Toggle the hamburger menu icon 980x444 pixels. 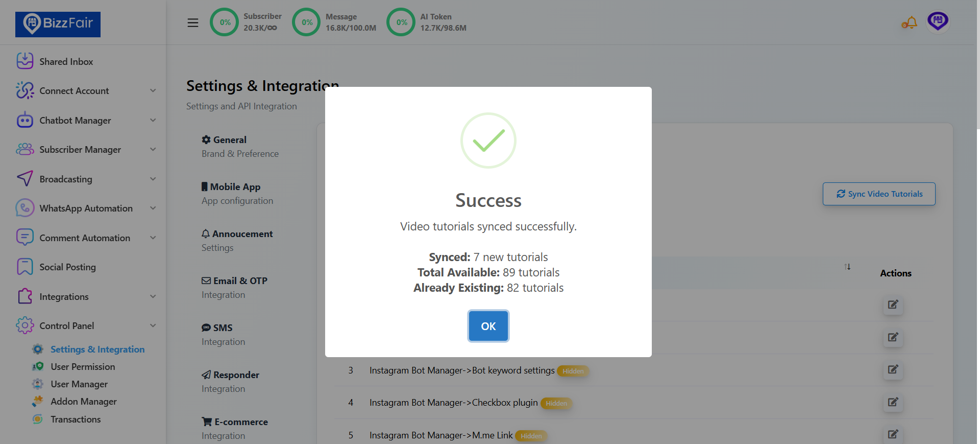coord(192,22)
